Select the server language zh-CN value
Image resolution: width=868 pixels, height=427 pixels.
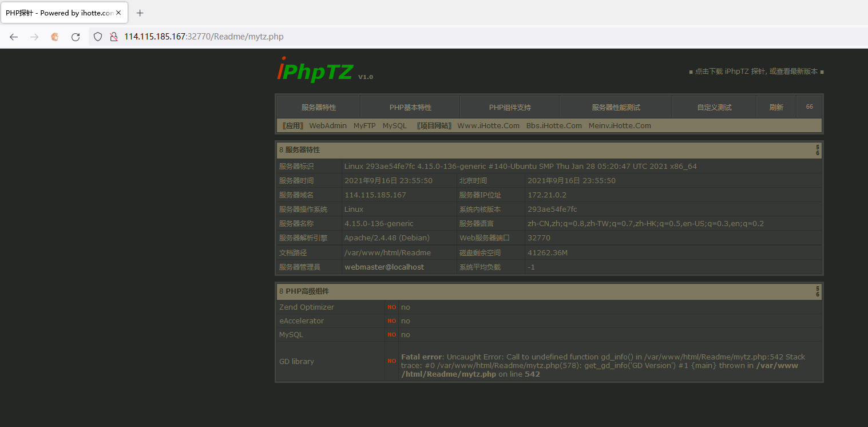645,223
